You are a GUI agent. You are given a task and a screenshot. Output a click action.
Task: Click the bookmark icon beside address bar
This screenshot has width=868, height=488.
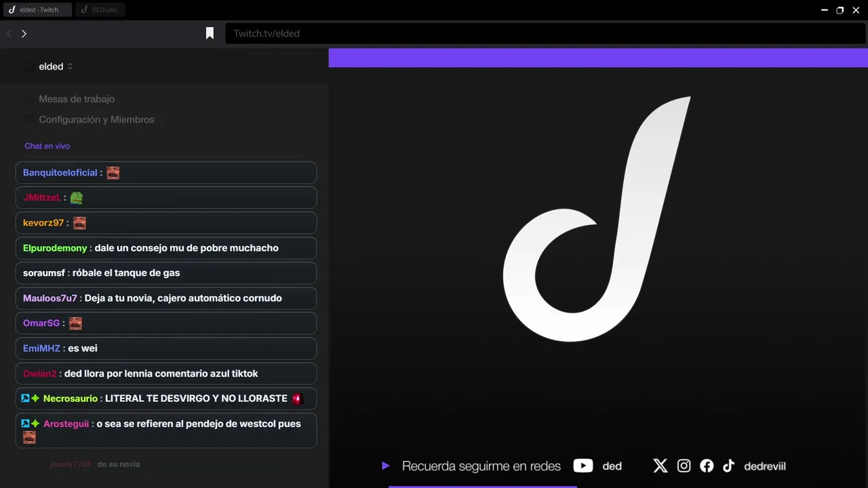(210, 33)
